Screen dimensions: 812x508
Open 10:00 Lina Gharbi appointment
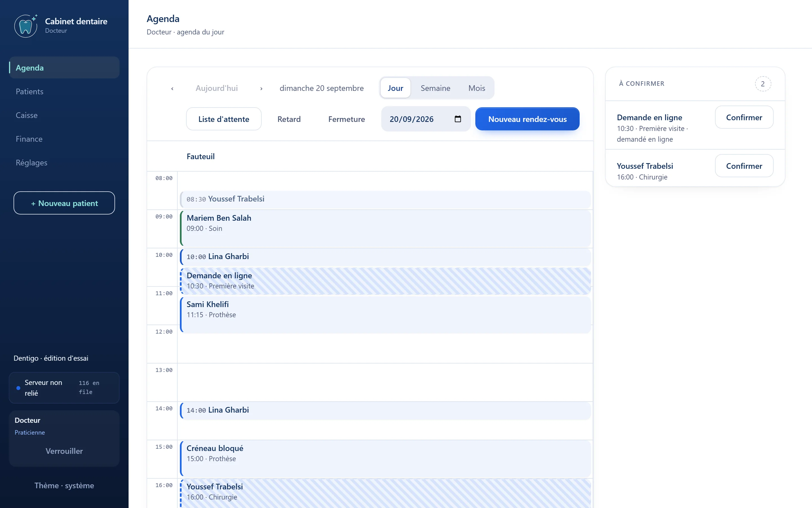pyautogui.click(x=385, y=257)
